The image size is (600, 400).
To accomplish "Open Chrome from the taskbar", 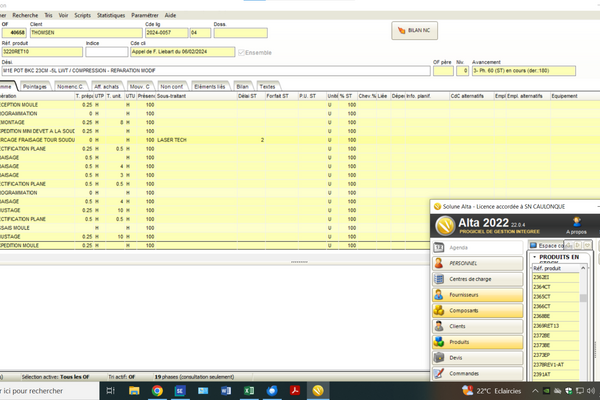I will click(x=157, y=390).
